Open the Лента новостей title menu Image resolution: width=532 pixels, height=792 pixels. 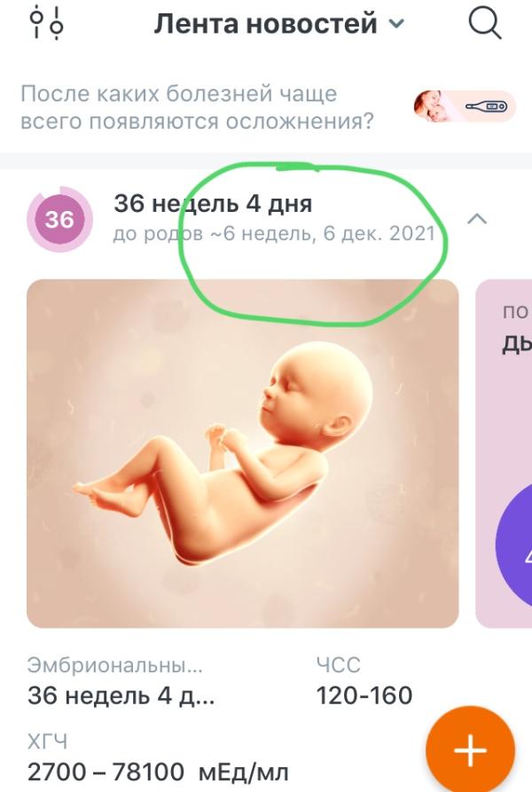pyautogui.click(x=265, y=23)
